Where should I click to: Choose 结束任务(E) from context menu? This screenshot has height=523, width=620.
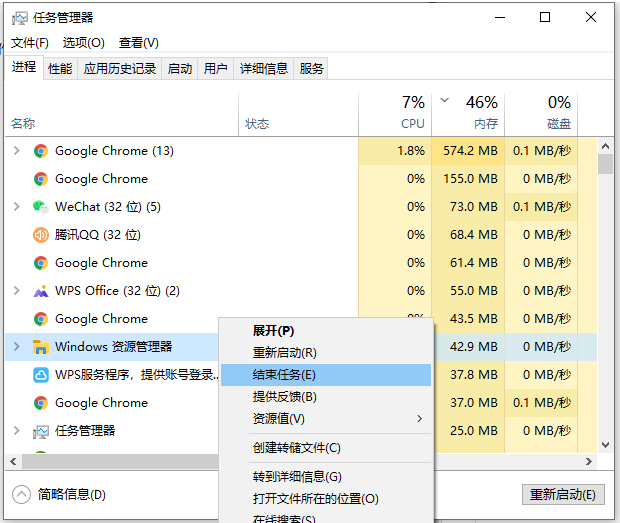284,375
